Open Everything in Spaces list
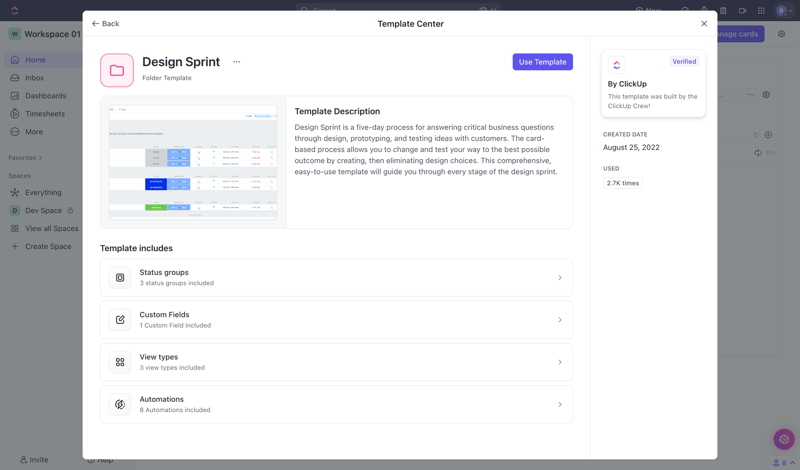This screenshot has height=470, width=800. click(43, 192)
